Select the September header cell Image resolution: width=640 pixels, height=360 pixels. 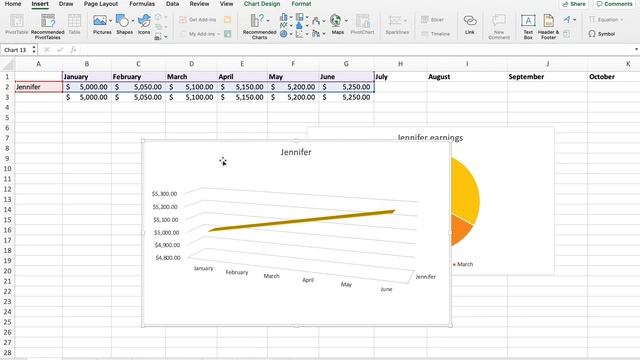(547, 76)
